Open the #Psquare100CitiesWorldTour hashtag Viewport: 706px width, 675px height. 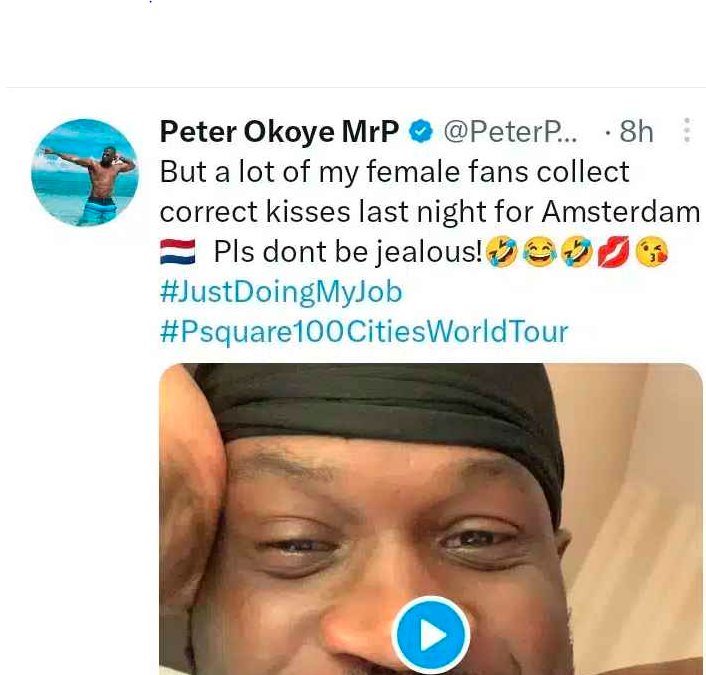tap(363, 331)
